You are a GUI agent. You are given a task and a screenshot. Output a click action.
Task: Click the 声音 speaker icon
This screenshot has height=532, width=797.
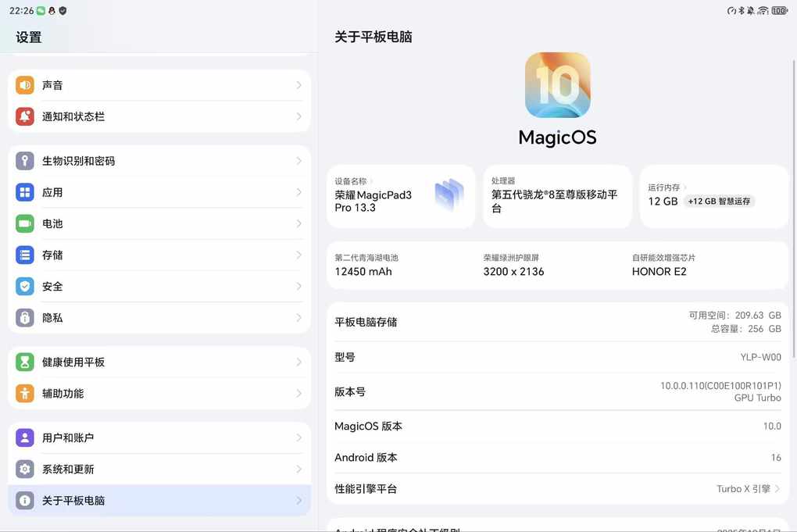tap(25, 85)
